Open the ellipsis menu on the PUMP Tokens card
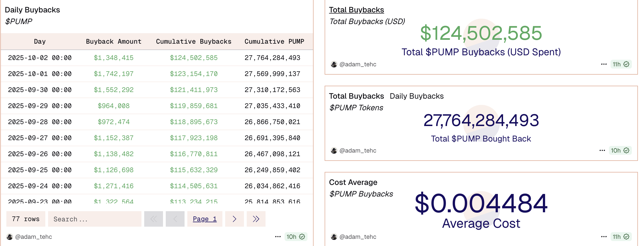The width and height of the screenshot is (644, 246). click(x=603, y=151)
